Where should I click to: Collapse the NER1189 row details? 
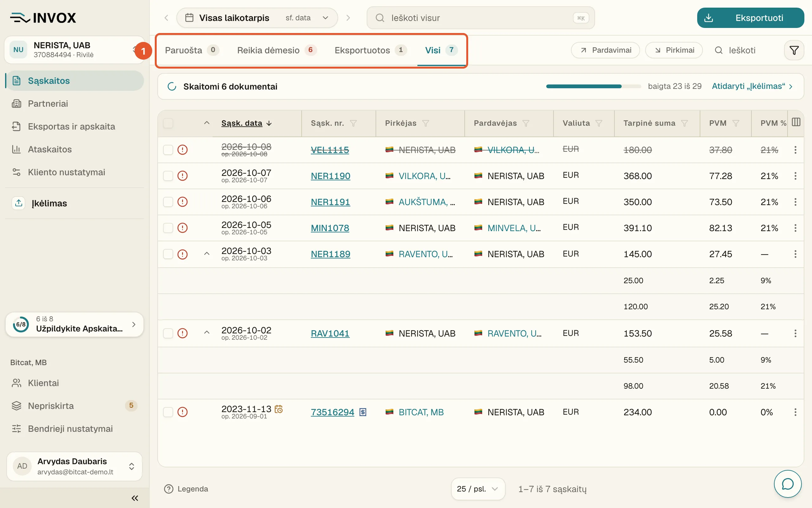[x=207, y=254]
